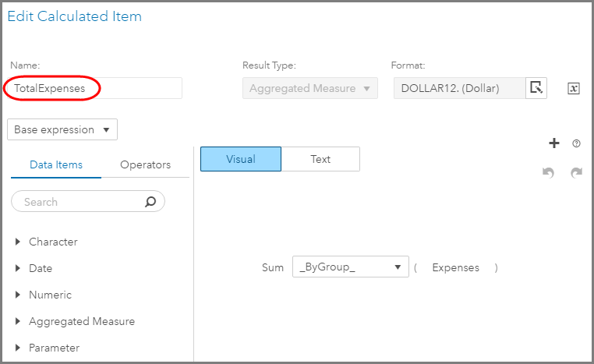594x364 pixels.
Task: Open the format selector icon
Action: pos(536,88)
